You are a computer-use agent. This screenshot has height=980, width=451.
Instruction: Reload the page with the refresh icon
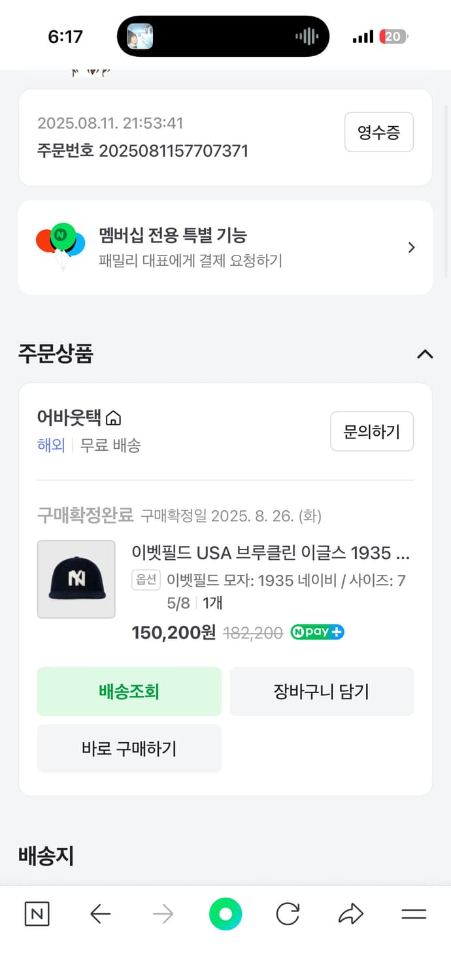[288, 914]
